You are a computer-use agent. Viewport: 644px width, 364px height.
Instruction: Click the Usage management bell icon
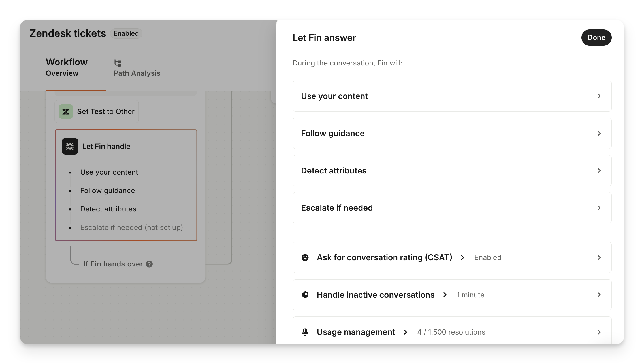[305, 332]
